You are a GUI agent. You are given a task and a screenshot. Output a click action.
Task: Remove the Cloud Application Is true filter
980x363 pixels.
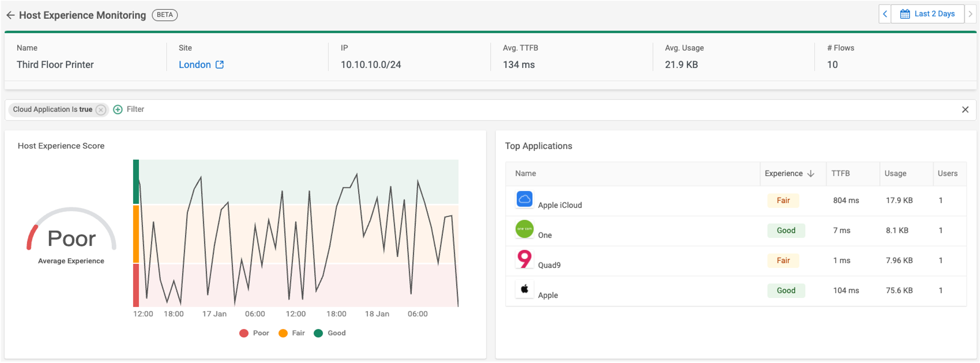tap(100, 110)
